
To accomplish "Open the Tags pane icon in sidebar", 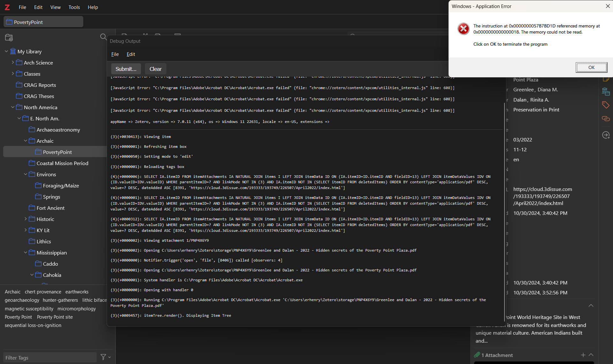I will [606, 105].
